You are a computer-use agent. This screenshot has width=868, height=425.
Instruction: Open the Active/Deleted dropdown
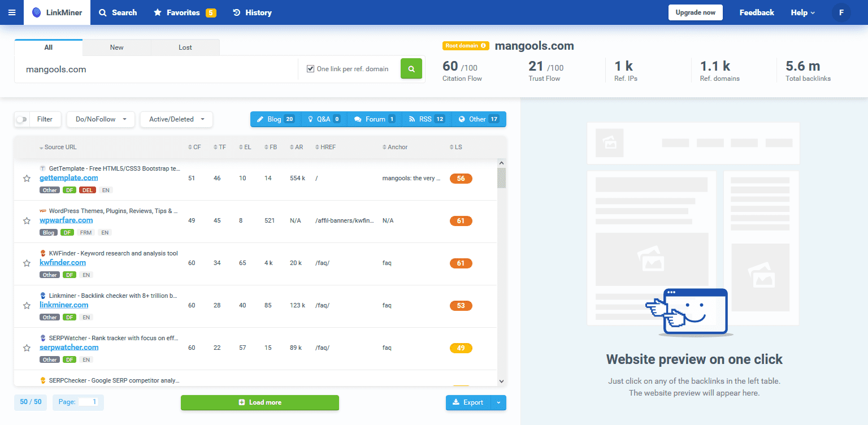pyautogui.click(x=176, y=119)
